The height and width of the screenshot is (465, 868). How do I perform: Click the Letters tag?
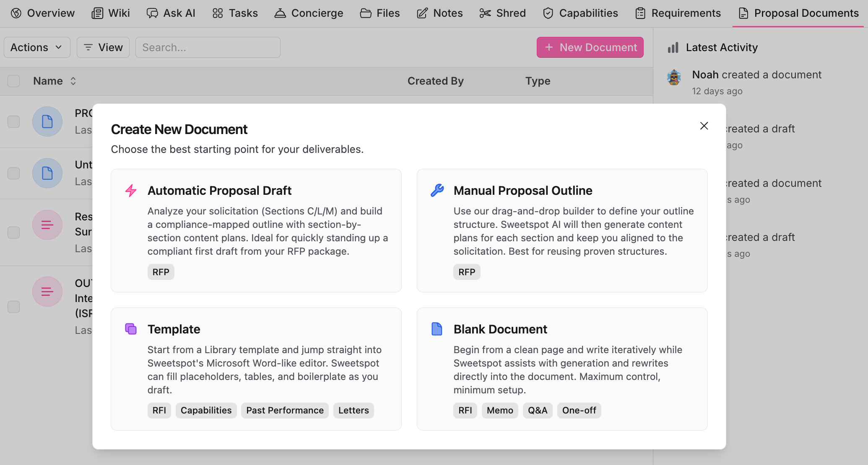353,411
